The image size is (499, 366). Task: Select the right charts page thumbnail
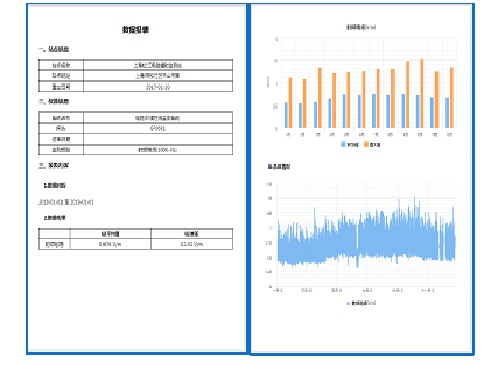point(362,179)
